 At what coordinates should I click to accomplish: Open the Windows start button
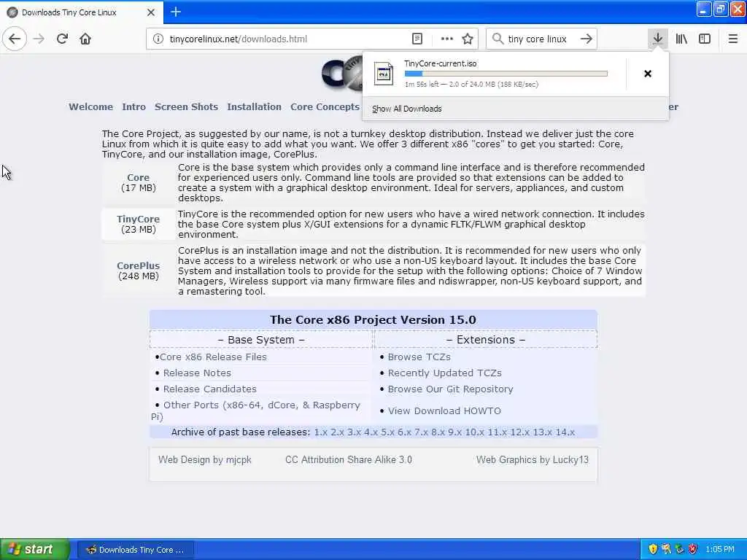(x=34, y=549)
